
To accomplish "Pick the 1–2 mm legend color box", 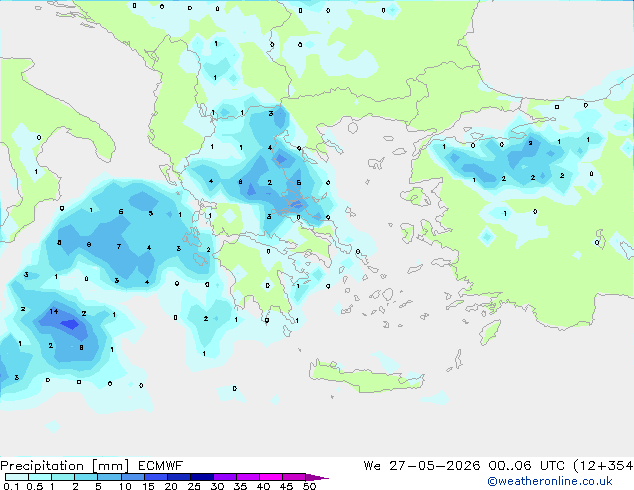I will click(63, 477).
